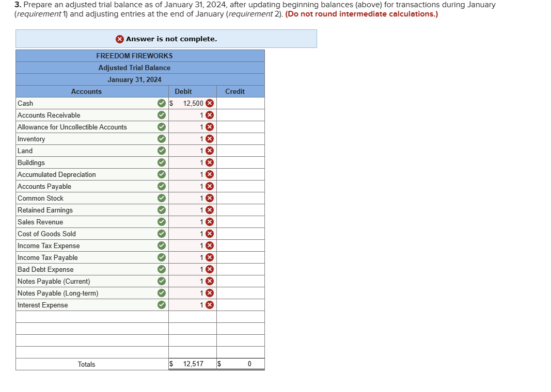Select the Land debit value cell
The image size is (551, 392).
[x=193, y=151]
